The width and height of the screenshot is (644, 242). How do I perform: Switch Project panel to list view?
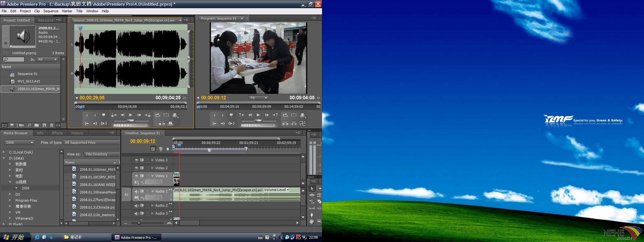(x=5, y=125)
